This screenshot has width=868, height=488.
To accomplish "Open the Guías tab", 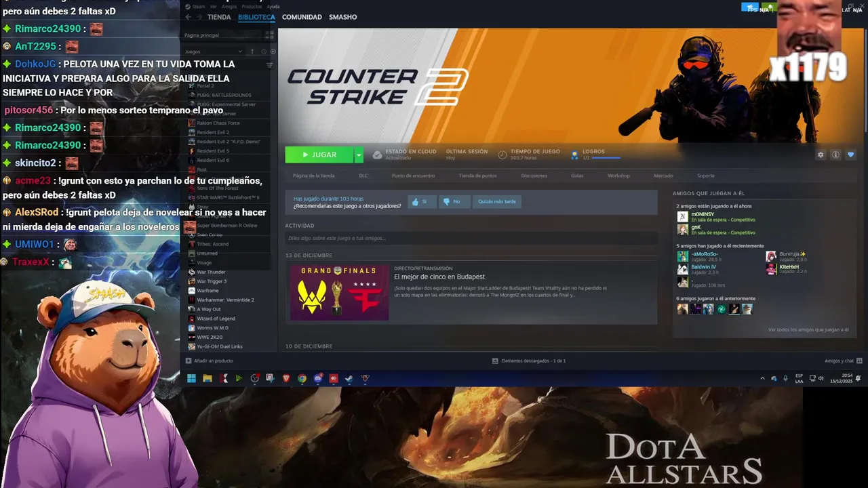I will 577,176.
